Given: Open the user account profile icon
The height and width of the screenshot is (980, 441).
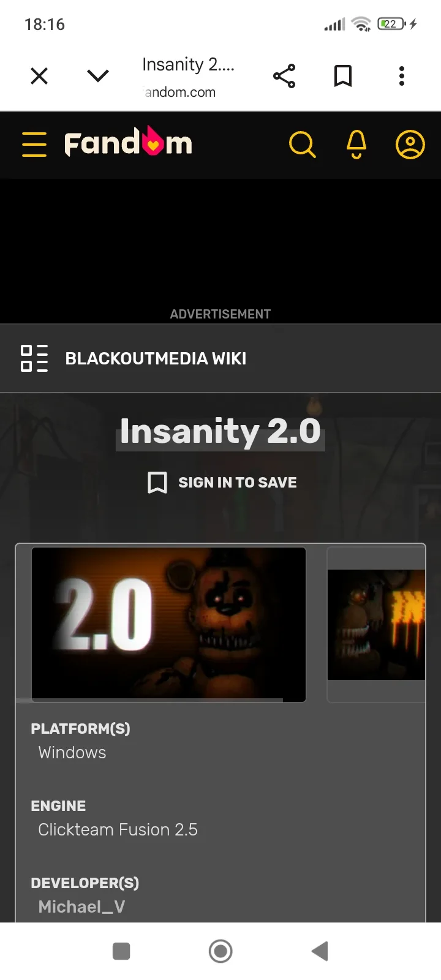Looking at the screenshot, I should [x=410, y=145].
